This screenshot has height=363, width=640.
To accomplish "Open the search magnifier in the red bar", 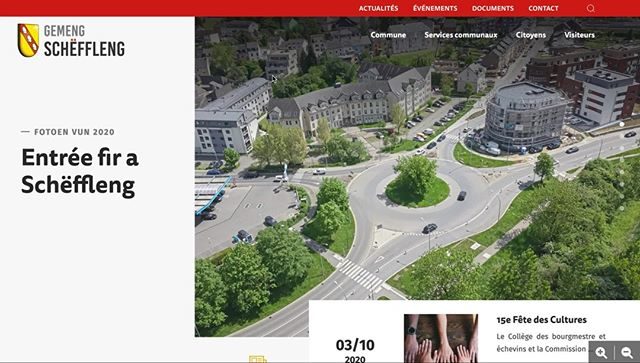I will 591,8.
